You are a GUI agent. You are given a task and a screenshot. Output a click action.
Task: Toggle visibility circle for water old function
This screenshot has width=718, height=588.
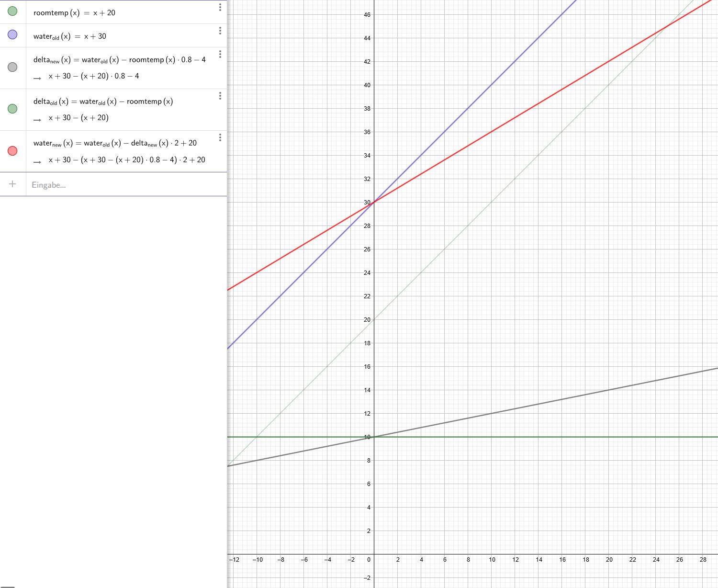pos(12,34)
